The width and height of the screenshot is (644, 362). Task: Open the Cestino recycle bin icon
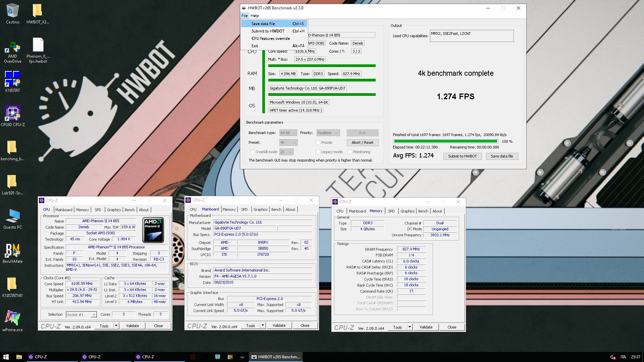[12, 14]
